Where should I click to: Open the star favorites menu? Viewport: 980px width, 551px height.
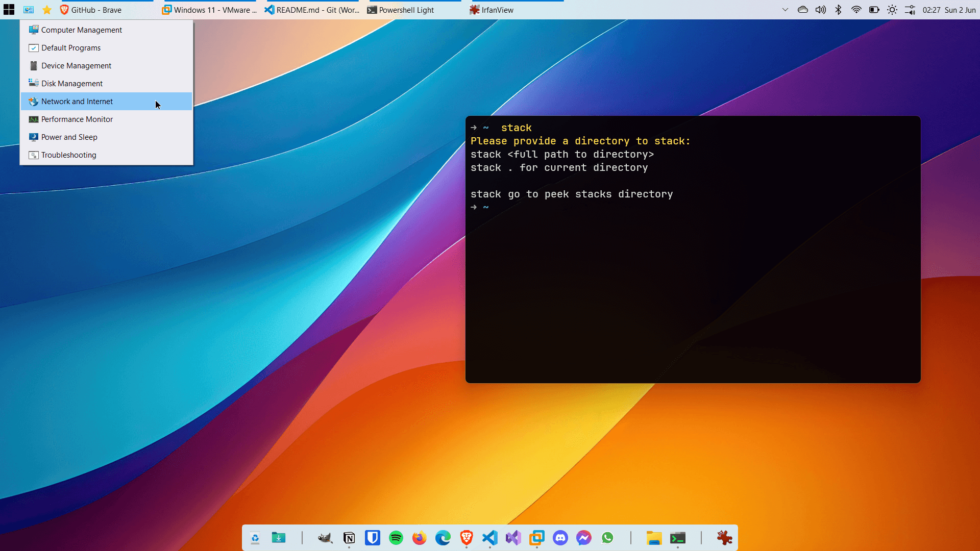(47, 10)
